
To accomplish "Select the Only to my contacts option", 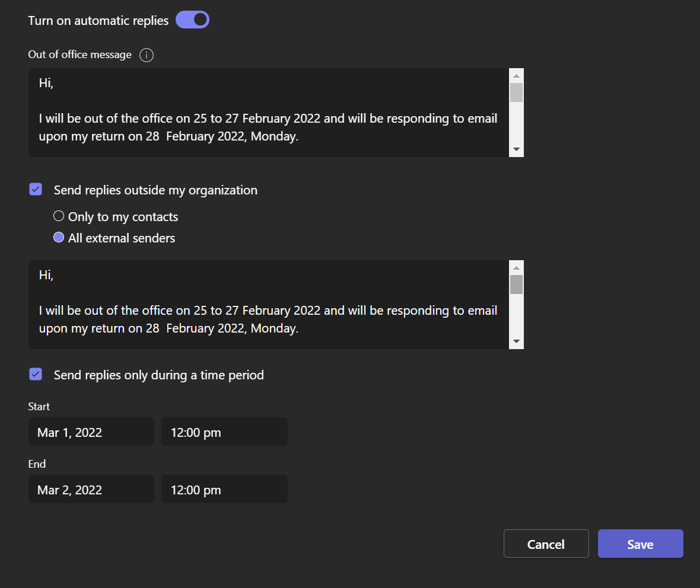I will tap(59, 216).
